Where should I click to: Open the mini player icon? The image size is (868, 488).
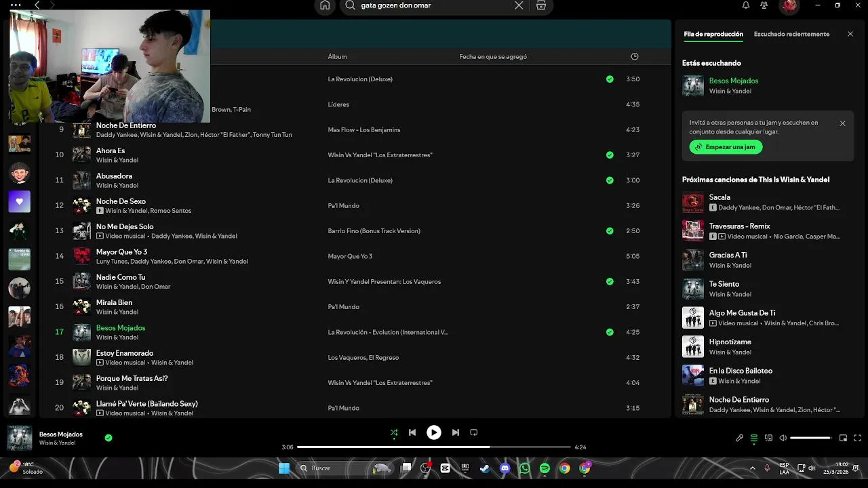click(844, 438)
